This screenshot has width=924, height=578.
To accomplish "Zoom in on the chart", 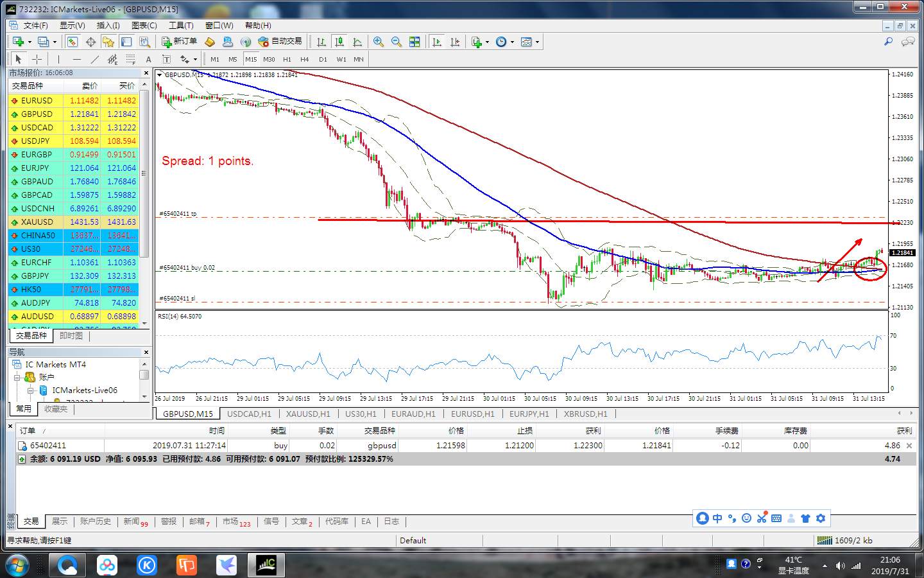I will 379,42.
